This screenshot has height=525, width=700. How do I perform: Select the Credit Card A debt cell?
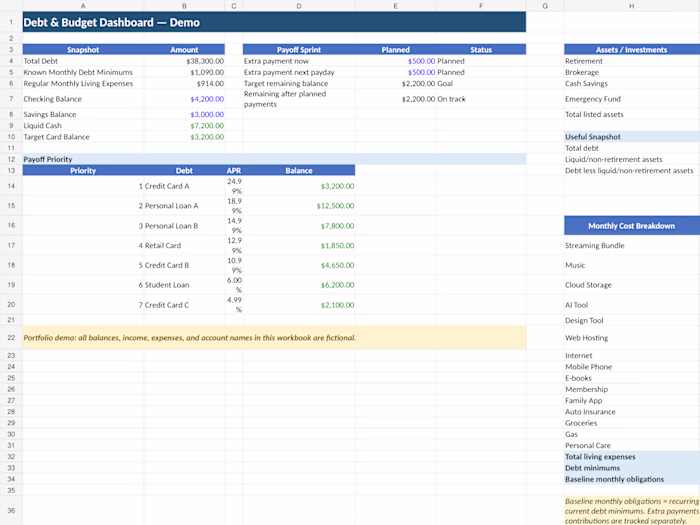pos(184,186)
